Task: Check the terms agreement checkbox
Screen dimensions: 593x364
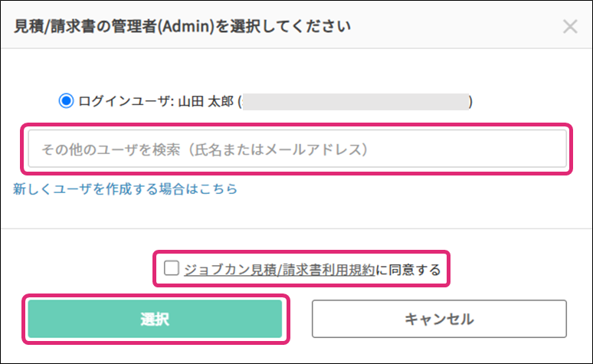Action: (171, 268)
